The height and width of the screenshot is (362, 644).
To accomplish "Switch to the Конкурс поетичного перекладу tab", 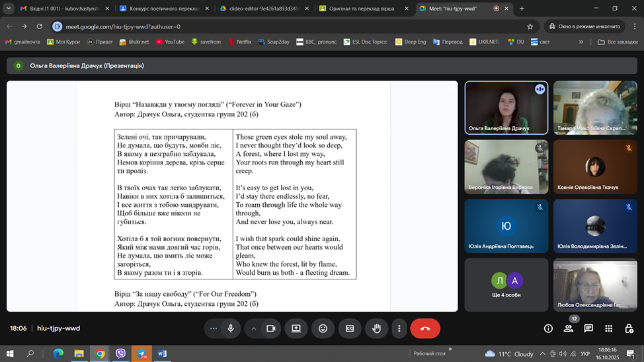I will (x=161, y=9).
